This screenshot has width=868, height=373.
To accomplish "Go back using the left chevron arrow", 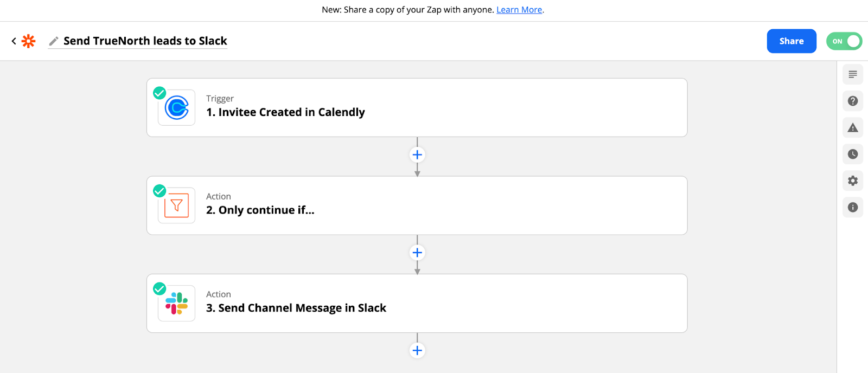I will 14,41.
